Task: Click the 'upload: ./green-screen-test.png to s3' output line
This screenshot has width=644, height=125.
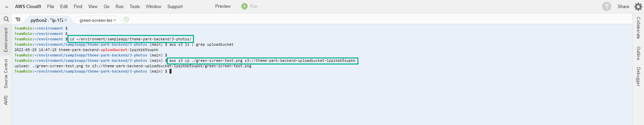Action: coord(133,66)
